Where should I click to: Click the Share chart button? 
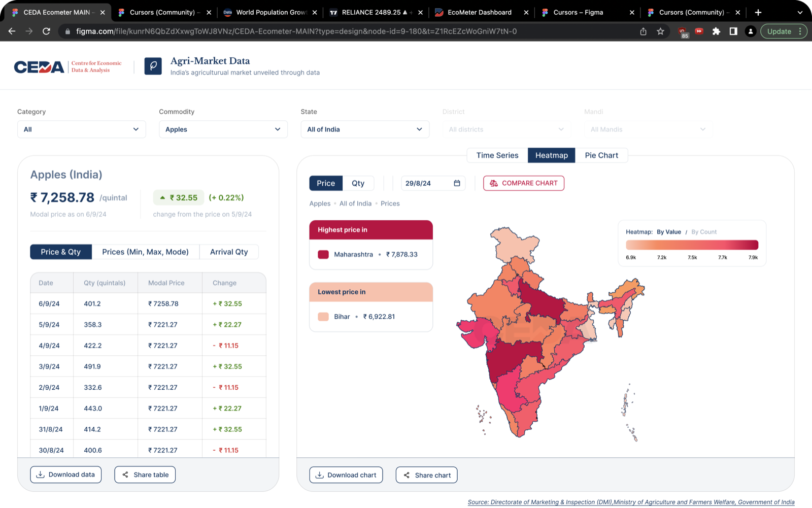pyautogui.click(x=427, y=475)
